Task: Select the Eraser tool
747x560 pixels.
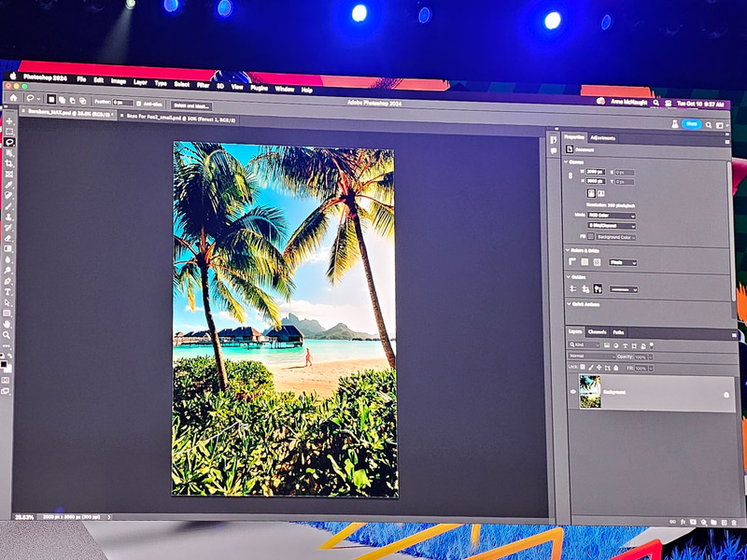Action: click(x=8, y=238)
